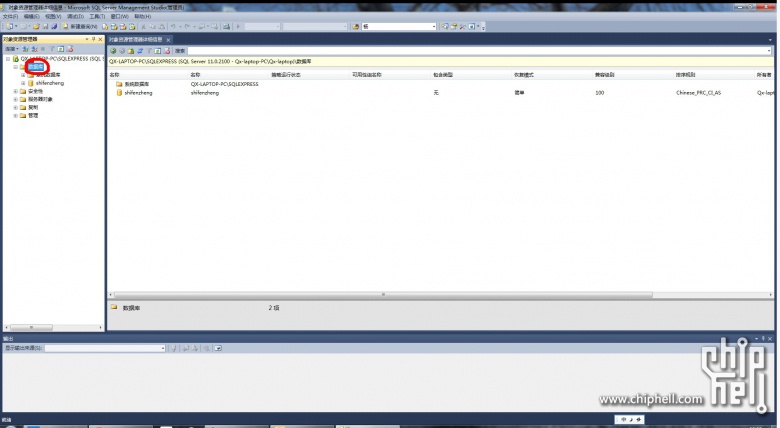
Task: Expand the shifenzheng database tree node
Action: tap(23, 83)
